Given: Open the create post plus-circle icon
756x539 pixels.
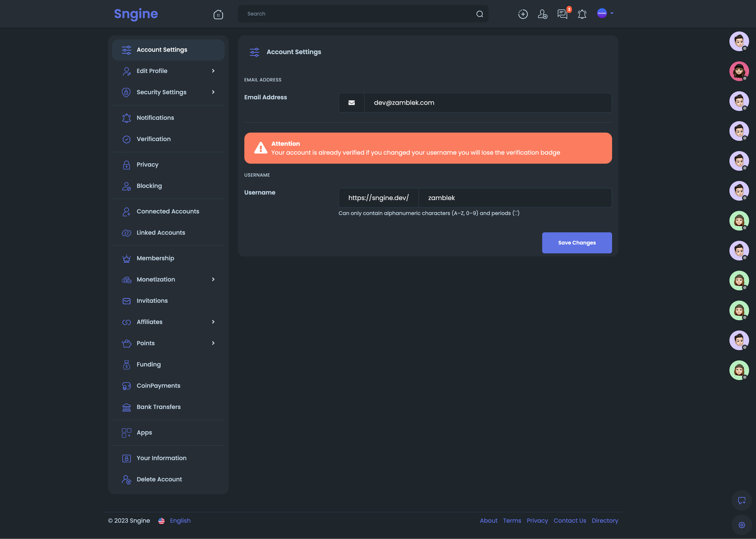Looking at the screenshot, I should 523,14.
